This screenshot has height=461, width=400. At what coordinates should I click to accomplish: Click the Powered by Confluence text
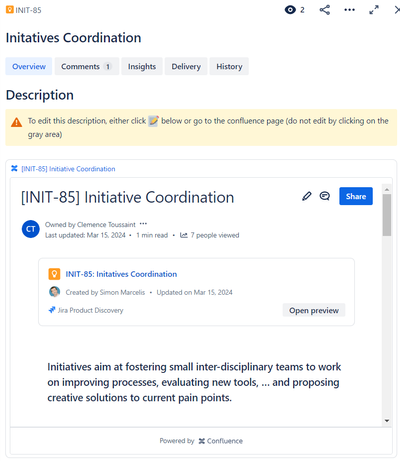pyautogui.click(x=201, y=441)
